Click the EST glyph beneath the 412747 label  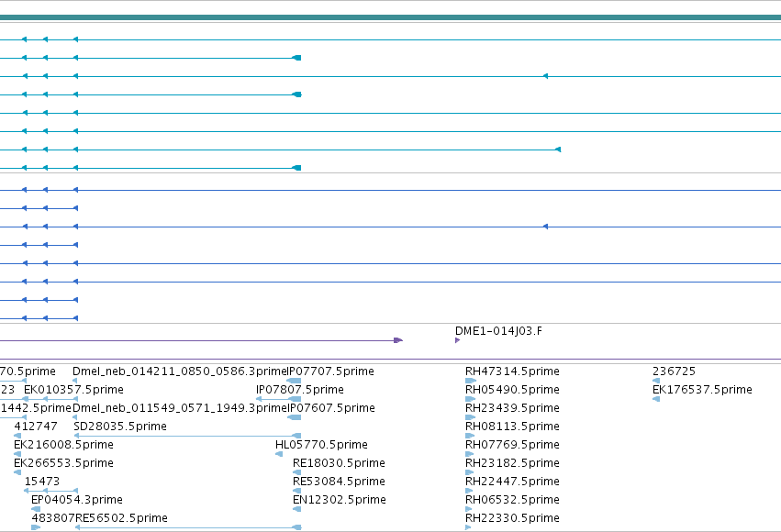point(17,436)
